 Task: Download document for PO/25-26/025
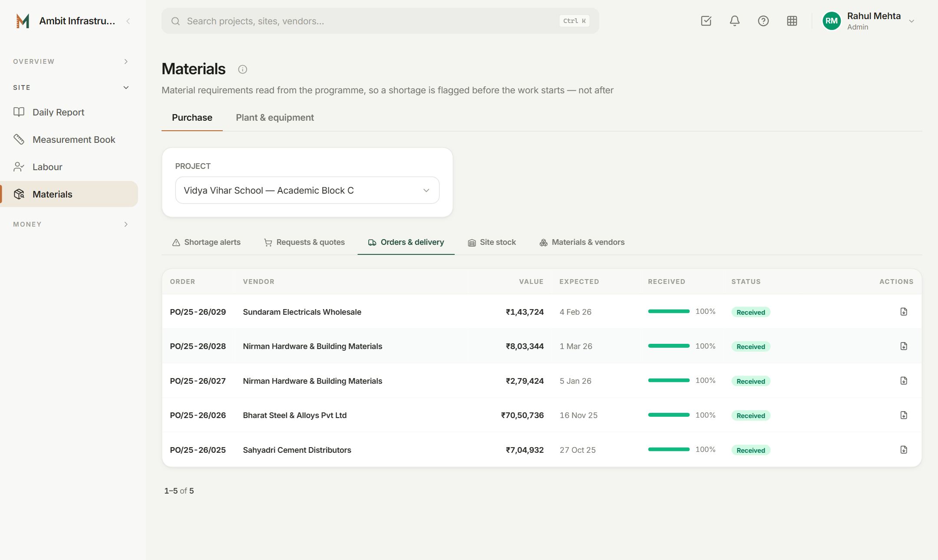point(904,450)
